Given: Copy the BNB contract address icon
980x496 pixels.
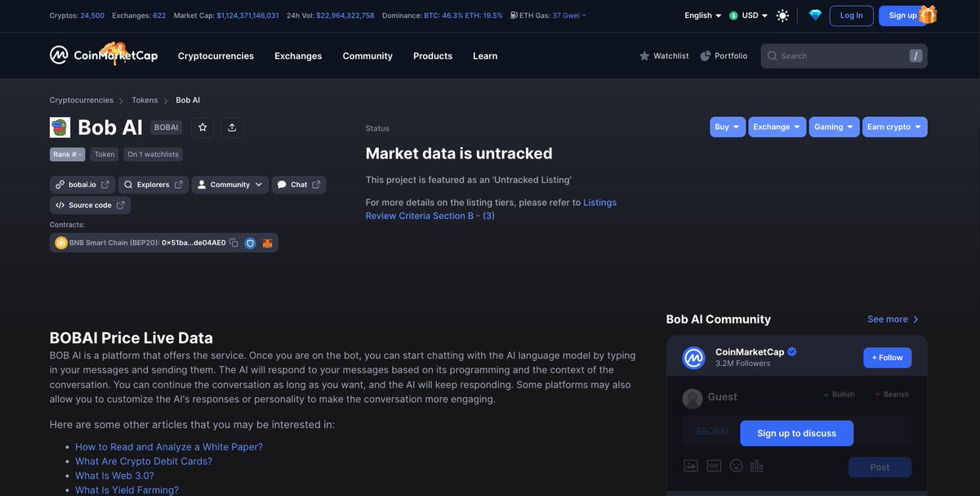Looking at the screenshot, I should (x=234, y=243).
